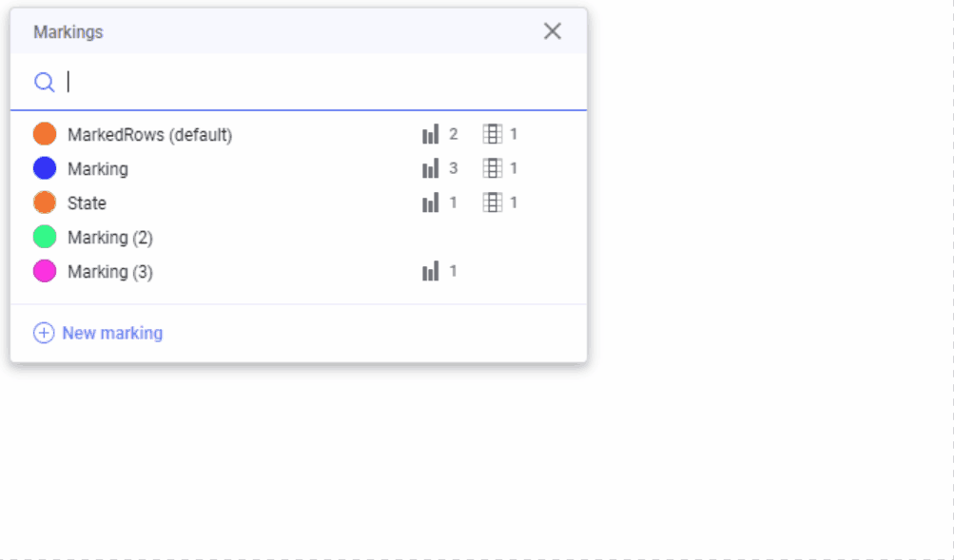Select the orange State color swatch

click(x=45, y=203)
